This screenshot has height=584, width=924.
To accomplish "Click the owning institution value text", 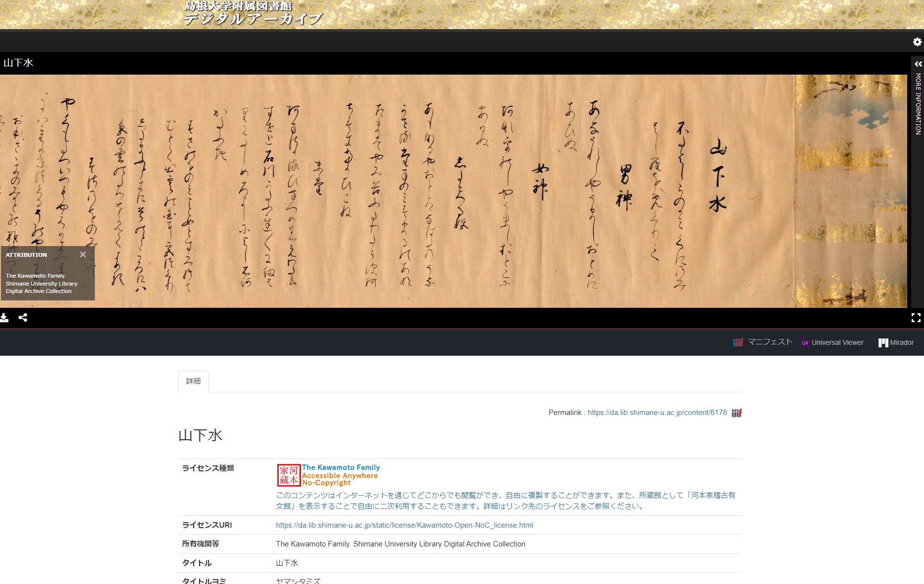I will click(401, 544).
